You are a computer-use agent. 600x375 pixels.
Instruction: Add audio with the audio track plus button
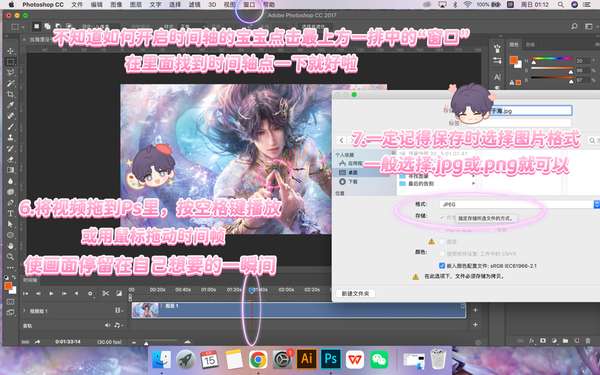point(475,325)
